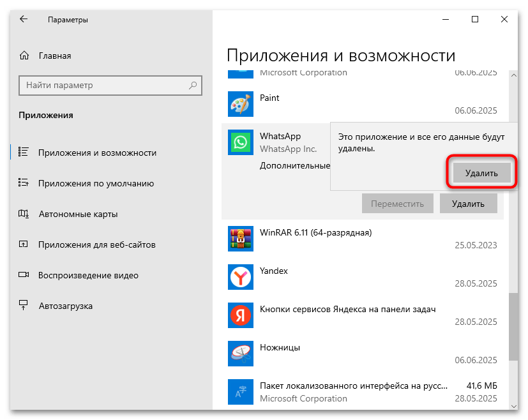Open Дополнительные параметры link
This screenshot has width=528, height=420.
point(295,165)
